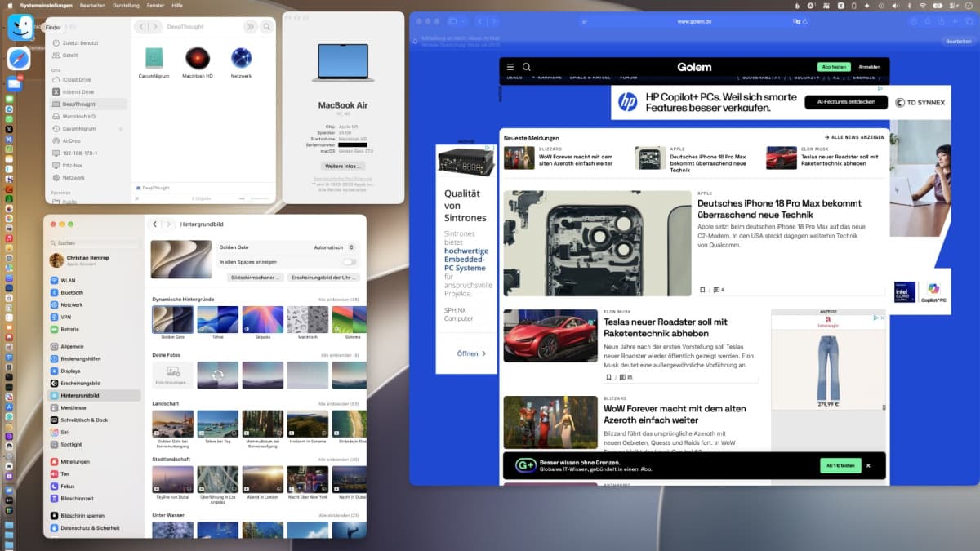Open the Hilfe menu
Viewport: 980px width, 551px height.
point(177,5)
